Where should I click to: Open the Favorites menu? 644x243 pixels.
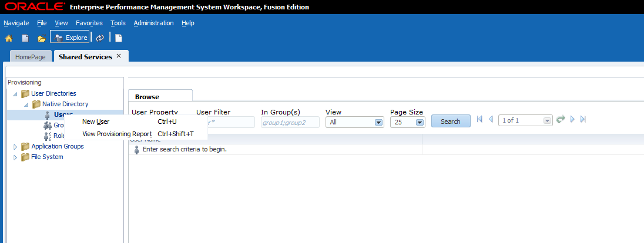click(x=89, y=23)
